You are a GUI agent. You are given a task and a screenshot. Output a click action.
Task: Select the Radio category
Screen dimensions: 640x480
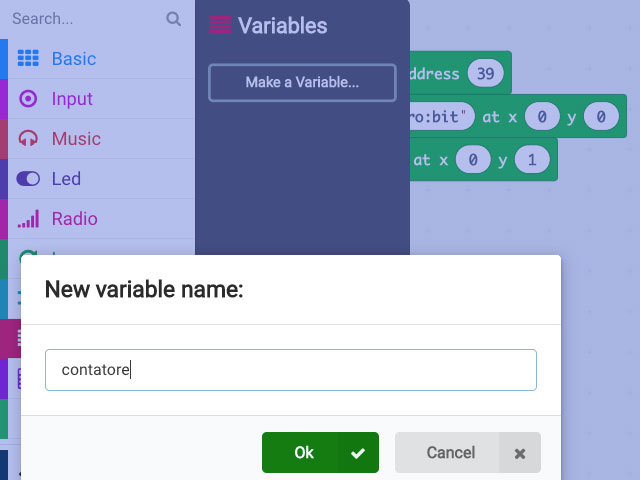coord(74,219)
